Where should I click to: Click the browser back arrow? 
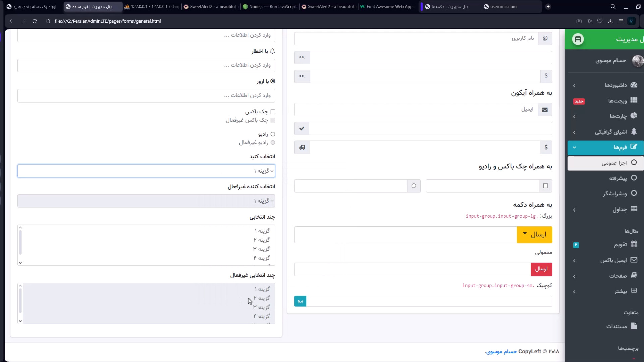pyautogui.click(x=11, y=21)
